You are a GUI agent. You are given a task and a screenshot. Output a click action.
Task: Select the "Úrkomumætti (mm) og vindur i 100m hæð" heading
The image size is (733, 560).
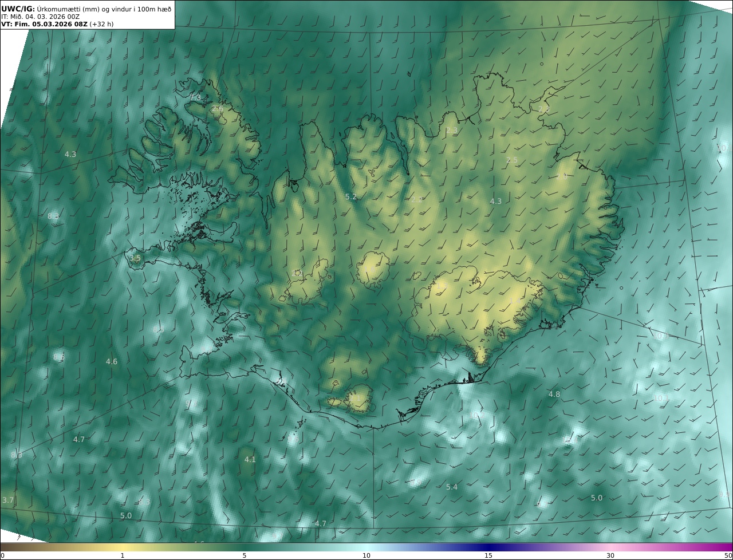(x=104, y=9)
